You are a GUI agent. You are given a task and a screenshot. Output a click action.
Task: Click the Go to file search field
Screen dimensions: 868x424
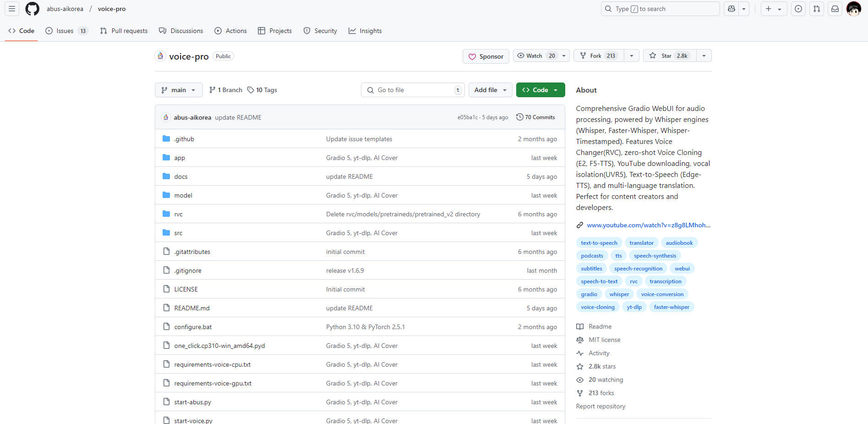tap(412, 90)
